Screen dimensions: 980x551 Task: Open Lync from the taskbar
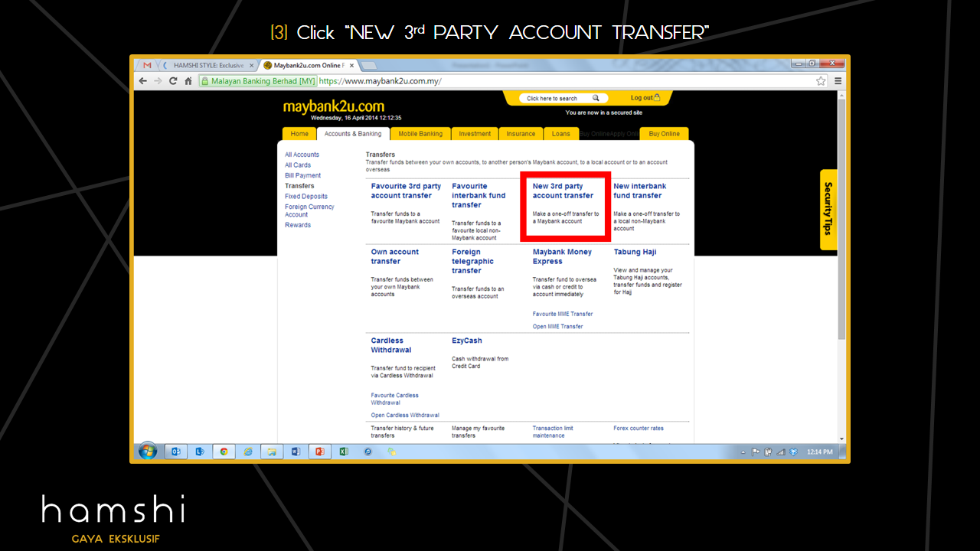200,452
